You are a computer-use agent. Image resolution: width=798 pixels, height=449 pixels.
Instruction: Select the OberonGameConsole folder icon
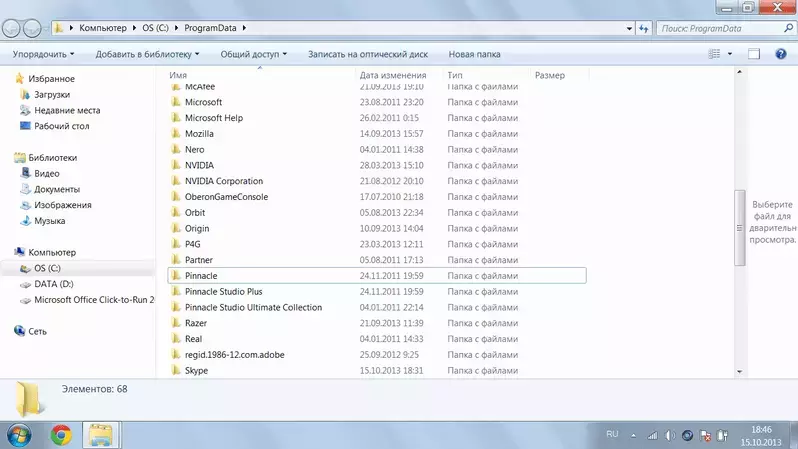176,197
